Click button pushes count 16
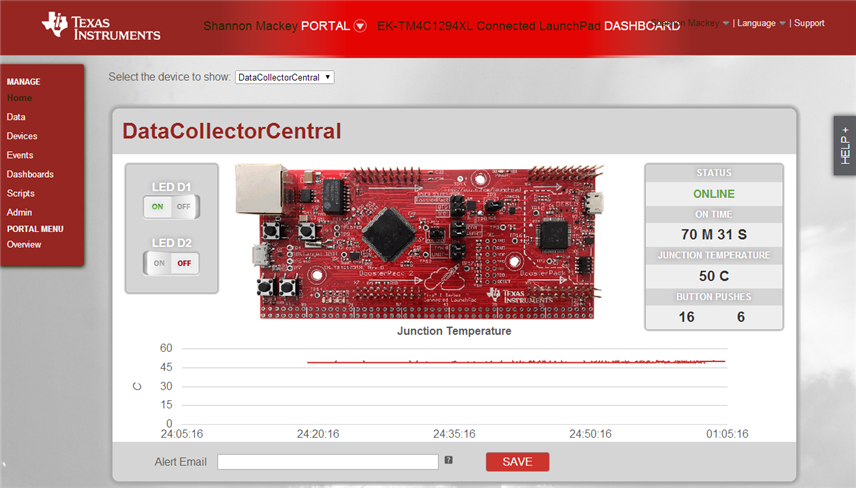856x488 pixels. [x=686, y=317]
